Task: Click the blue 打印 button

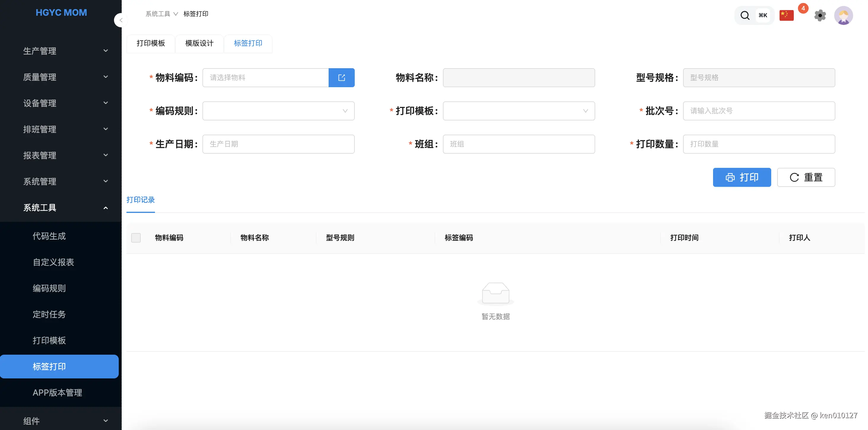Action: (x=742, y=177)
